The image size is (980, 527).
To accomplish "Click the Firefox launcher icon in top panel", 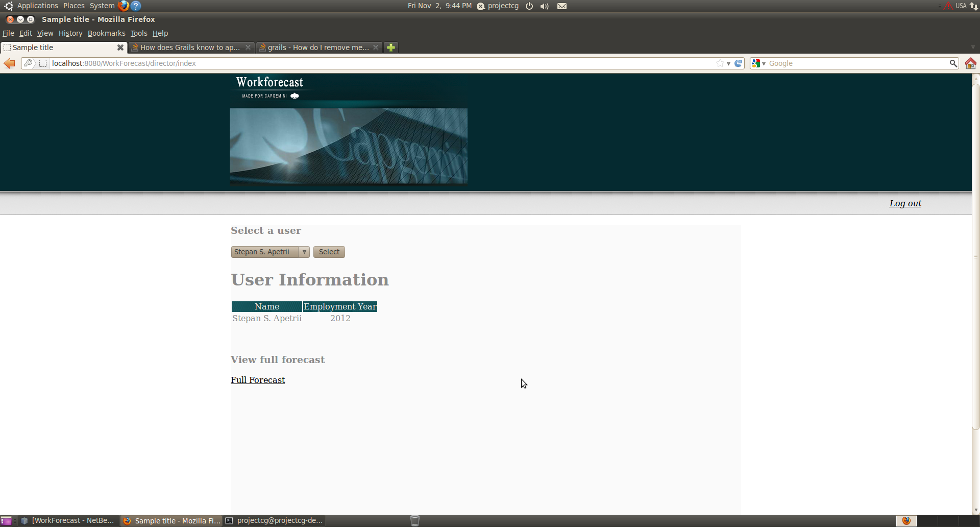I will click(x=124, y=6).
